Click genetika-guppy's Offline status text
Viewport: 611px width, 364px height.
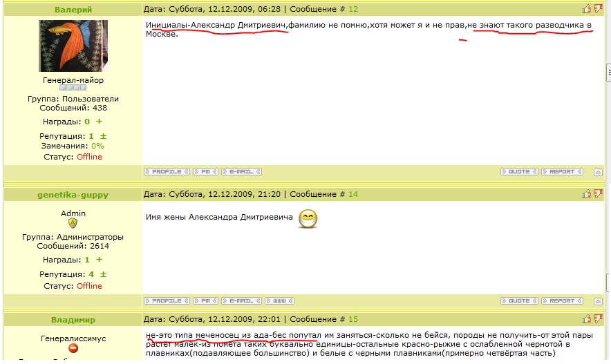click(89, 286)
